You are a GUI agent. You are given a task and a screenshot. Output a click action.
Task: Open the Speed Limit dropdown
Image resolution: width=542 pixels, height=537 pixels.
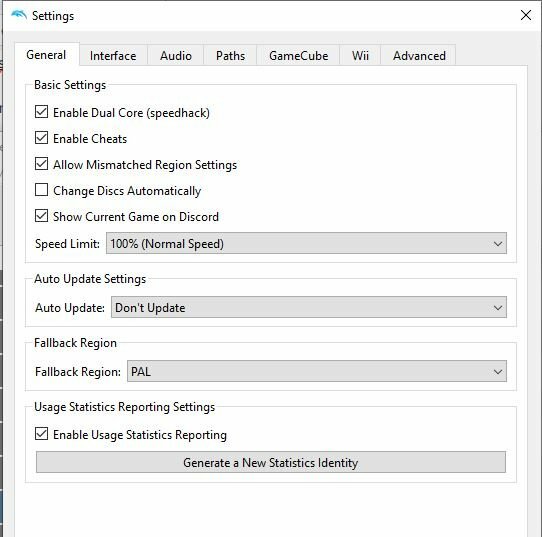tap(306, 243)
